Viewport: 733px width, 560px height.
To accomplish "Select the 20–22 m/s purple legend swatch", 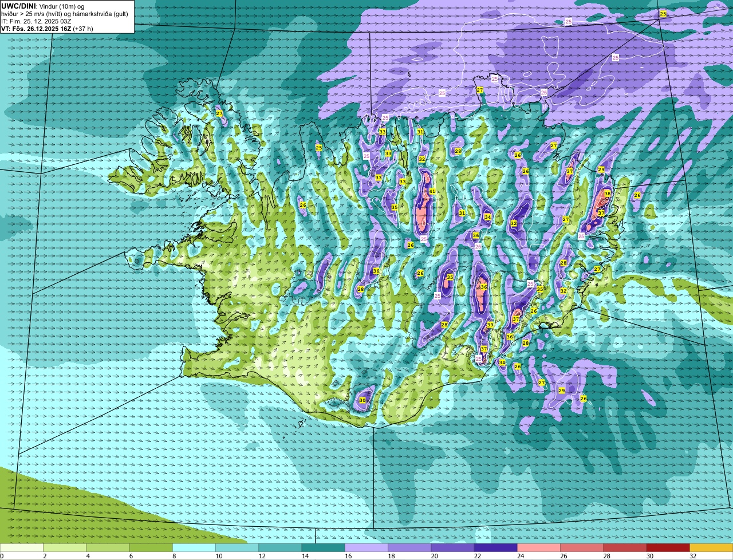I will click(452, 548).
